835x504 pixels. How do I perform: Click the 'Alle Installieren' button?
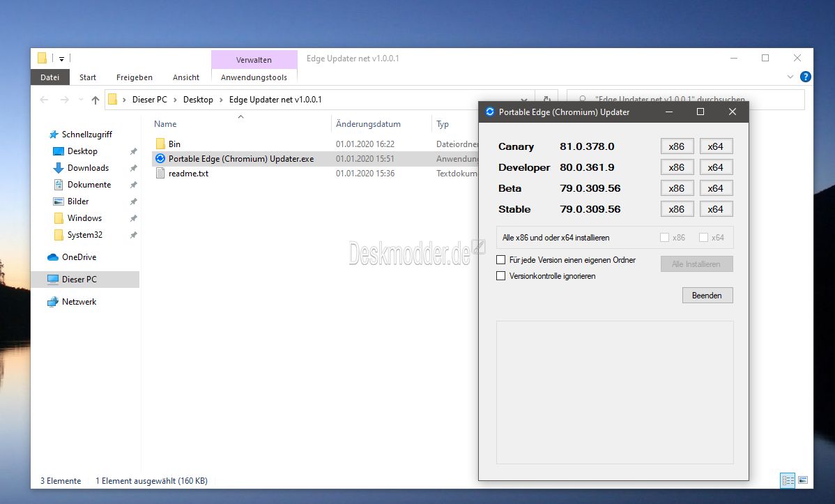(x=696, y=264)
